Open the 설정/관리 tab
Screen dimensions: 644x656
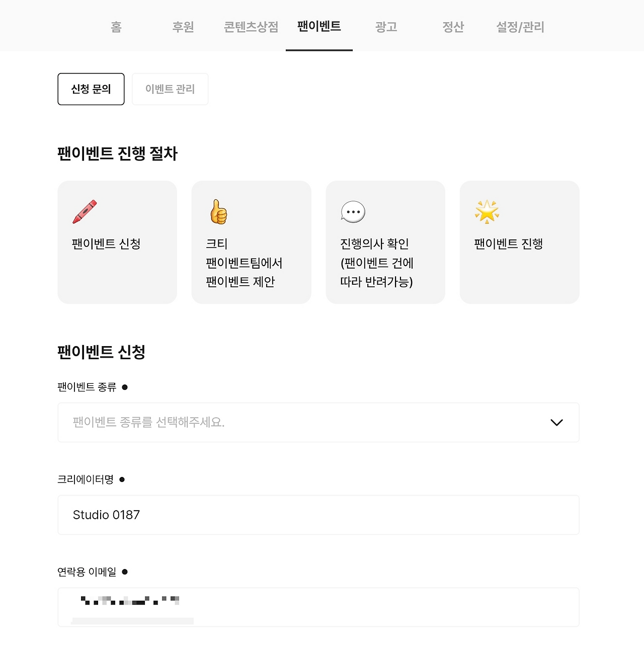pos(520,27)
